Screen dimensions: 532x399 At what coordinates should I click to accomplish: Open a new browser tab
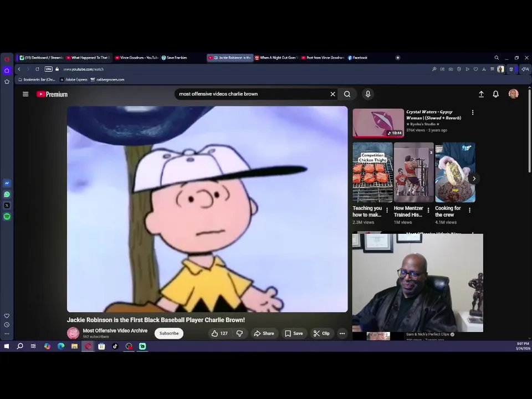[398, 58]
